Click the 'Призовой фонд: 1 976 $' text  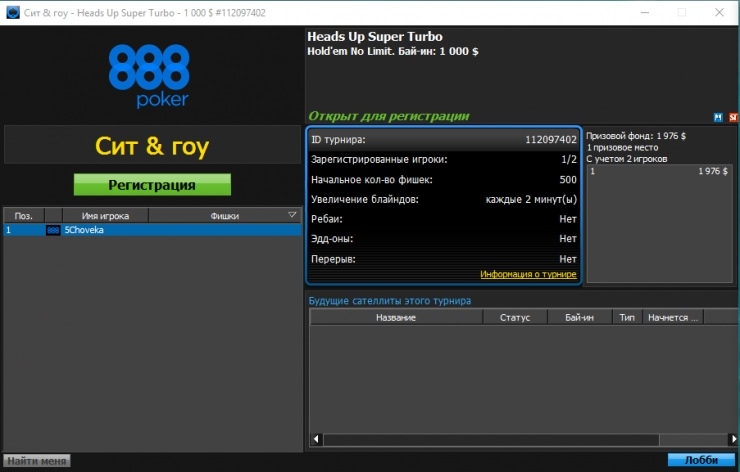tap(636, 136)
